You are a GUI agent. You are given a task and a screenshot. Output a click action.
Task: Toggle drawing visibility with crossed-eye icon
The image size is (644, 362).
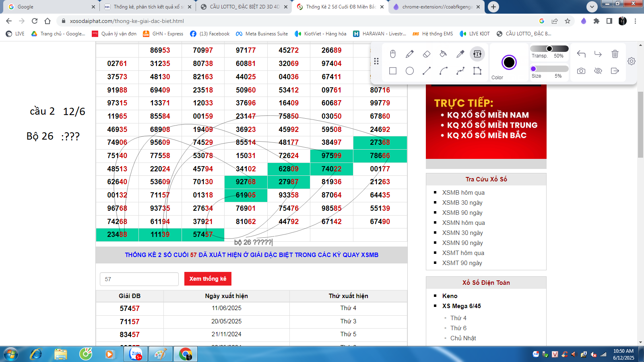point(598,71)
